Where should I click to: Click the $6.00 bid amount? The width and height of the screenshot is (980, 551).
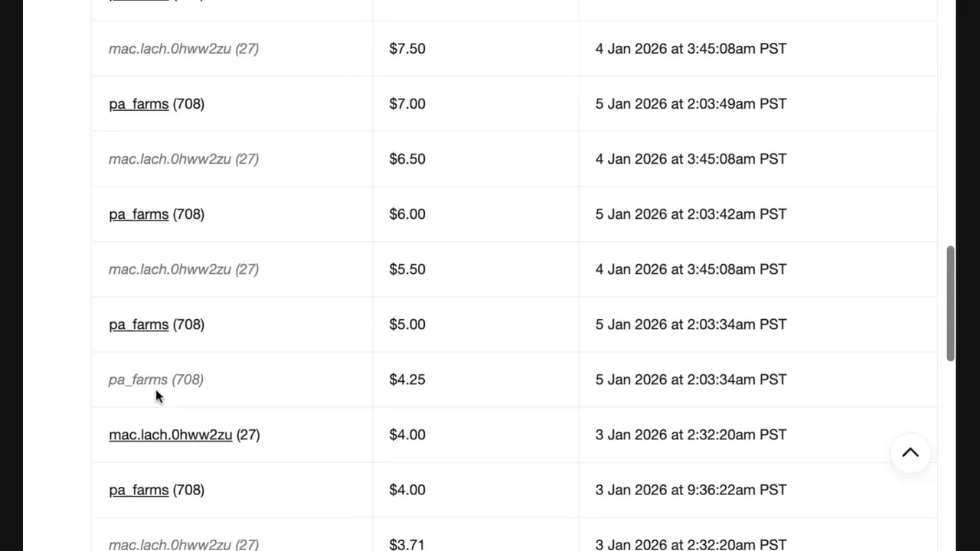407,214
